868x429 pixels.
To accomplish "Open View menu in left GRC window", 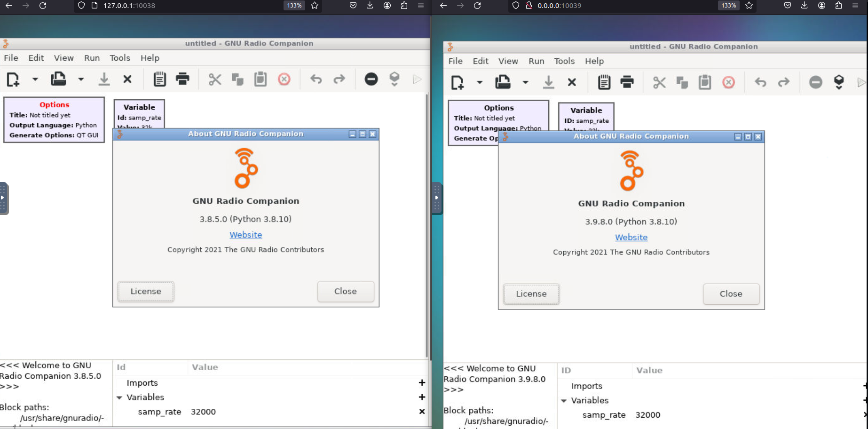I will (x=63, y=58).
